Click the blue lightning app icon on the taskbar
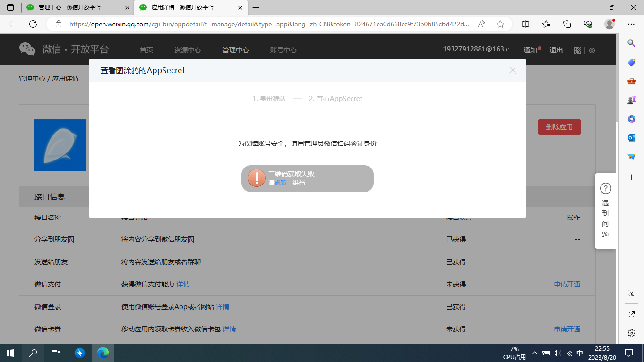This screenshot has width=644, height=362. tap(79, 353)
